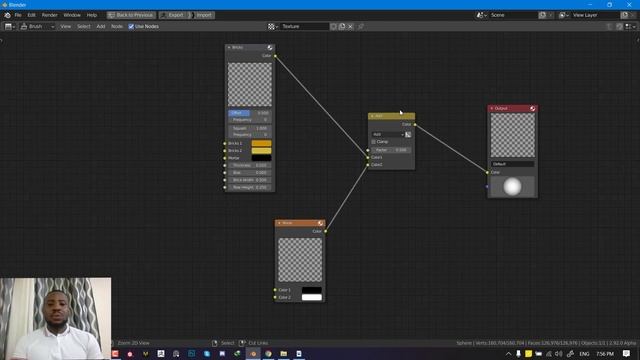Toggle fake user shield for texture
This screenshot has width=640, height=360.
333,27
